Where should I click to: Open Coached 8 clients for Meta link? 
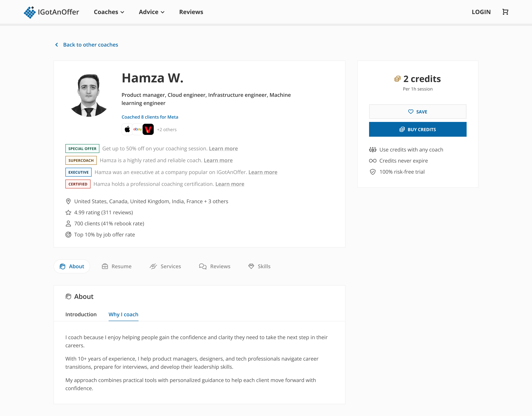150,117
